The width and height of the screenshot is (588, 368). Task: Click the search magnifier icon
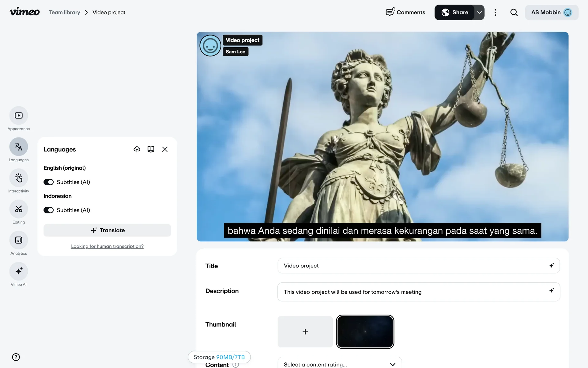(x=514, y=13)
